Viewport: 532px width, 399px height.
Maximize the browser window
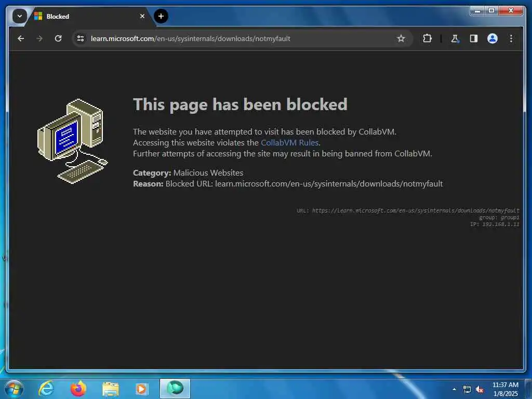(x=491, y=10)
